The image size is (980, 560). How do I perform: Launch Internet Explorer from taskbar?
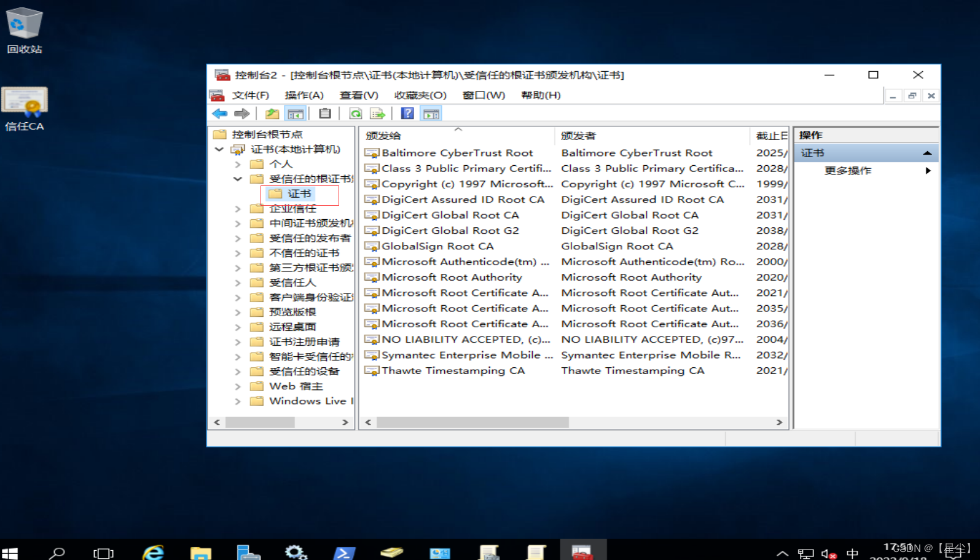[x=153, y=553]
